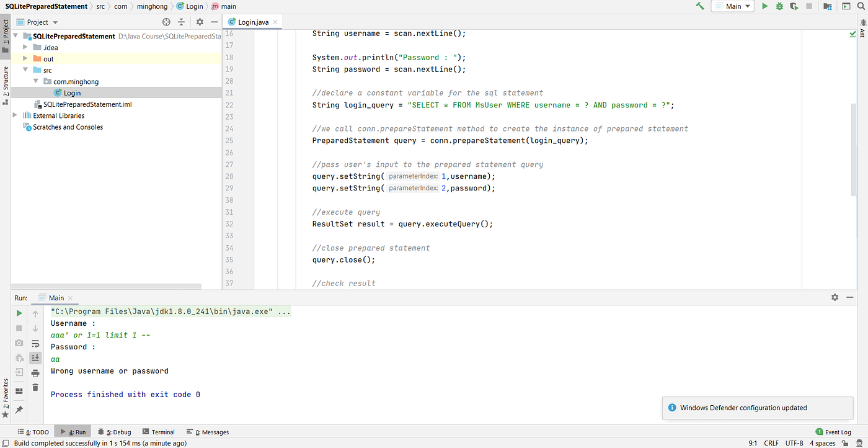Open Project panel gear options
This screenshot has height=448, width=868.
(200, 22)
